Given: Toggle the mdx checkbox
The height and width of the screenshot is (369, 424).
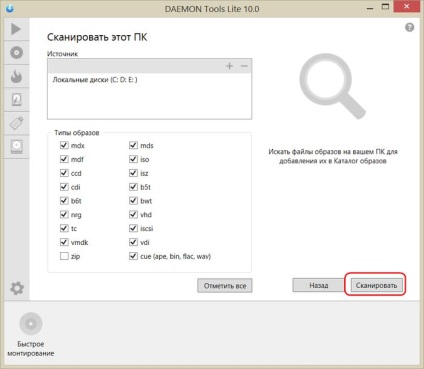Looking at the screenshot, I should coord(64,145).
